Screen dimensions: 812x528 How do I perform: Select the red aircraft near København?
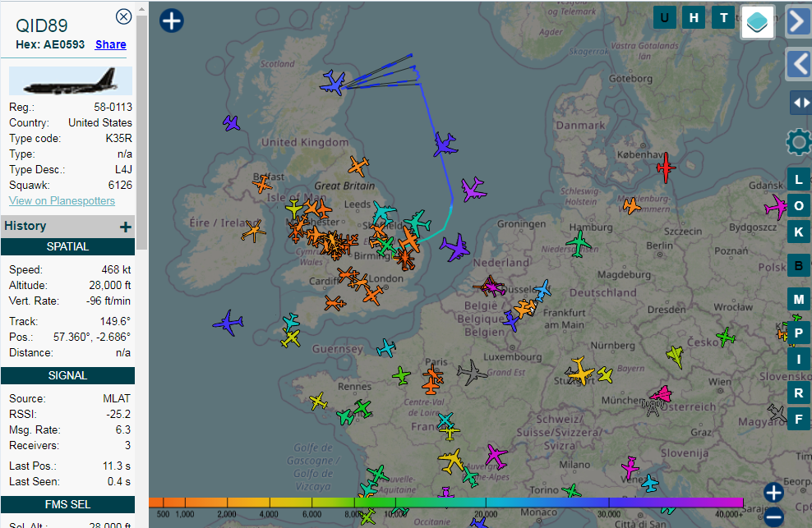(x=666, y=168)
